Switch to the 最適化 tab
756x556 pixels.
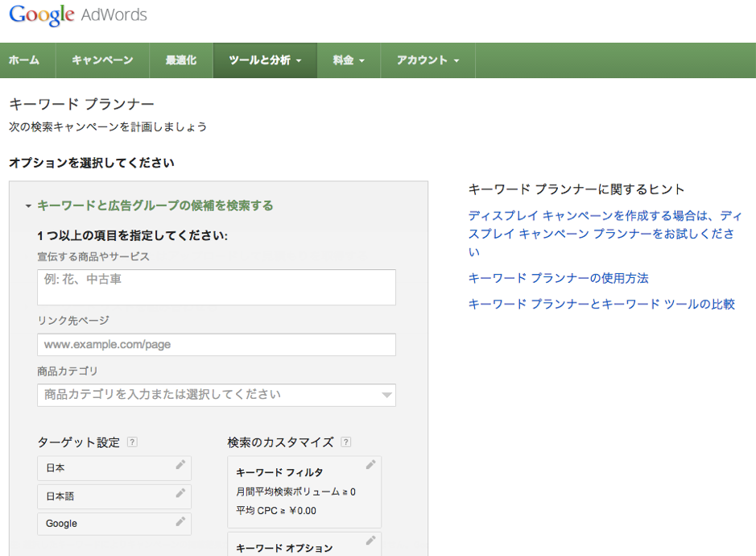[181, 60]
